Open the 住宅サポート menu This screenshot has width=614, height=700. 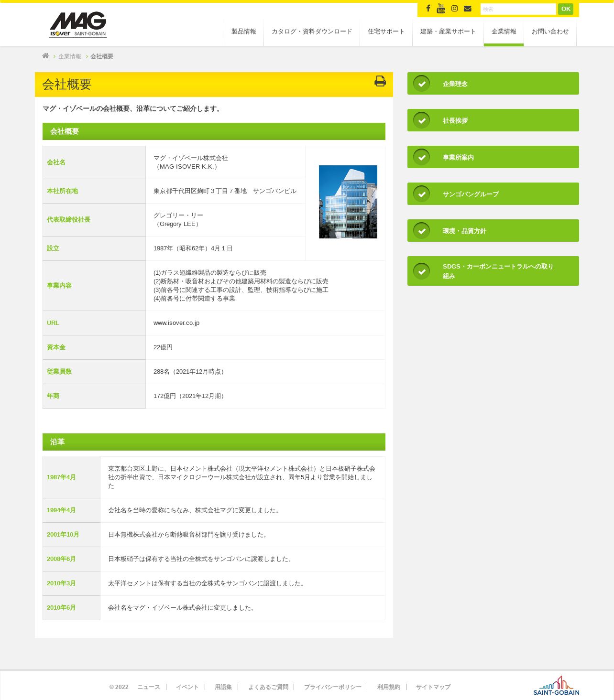(x=386, y=32)
